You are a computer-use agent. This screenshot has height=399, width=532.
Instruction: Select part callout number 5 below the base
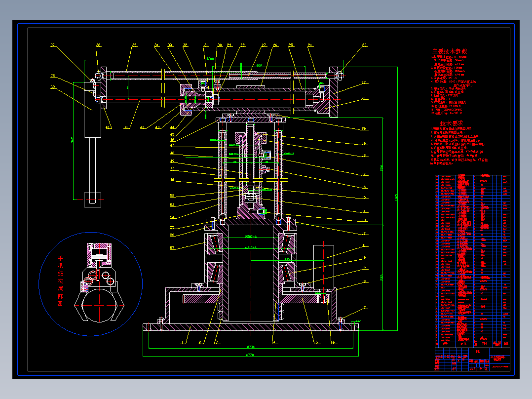pos(316,342)
